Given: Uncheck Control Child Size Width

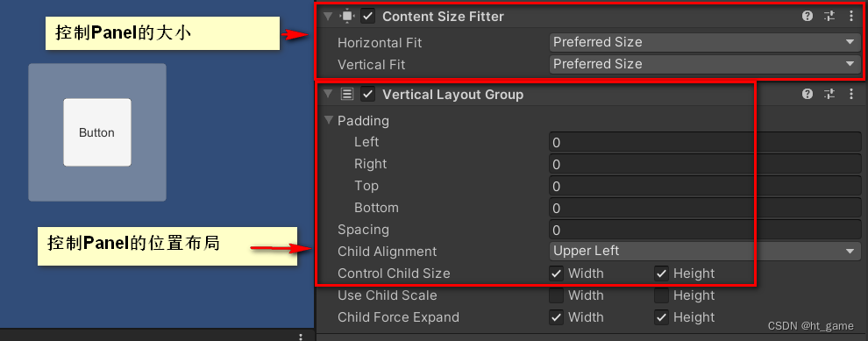Looking at the screenshot, I should pos(557,274).
